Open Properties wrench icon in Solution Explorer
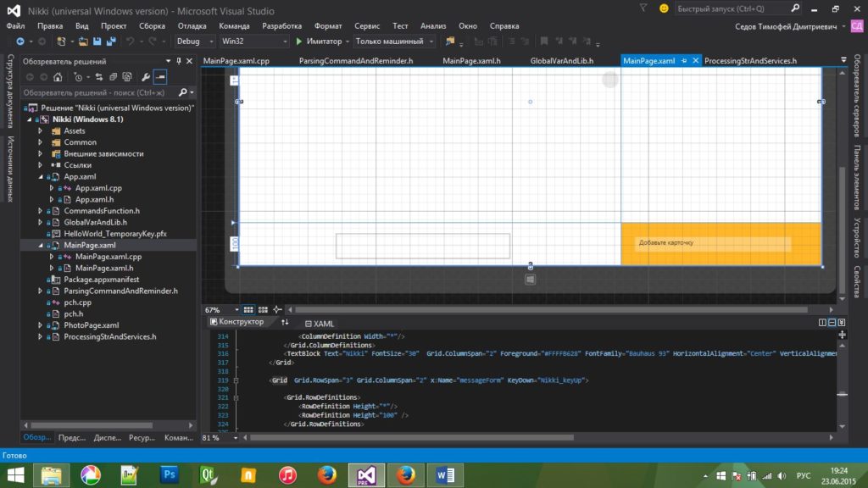The height and width of the screenshot is (488, 868). click(x=146, y=77)
